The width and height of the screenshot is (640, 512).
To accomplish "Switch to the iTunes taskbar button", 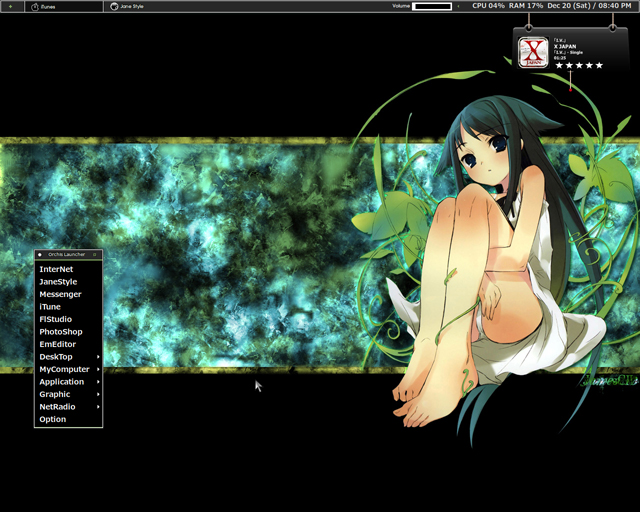I will tap(64, 7).
